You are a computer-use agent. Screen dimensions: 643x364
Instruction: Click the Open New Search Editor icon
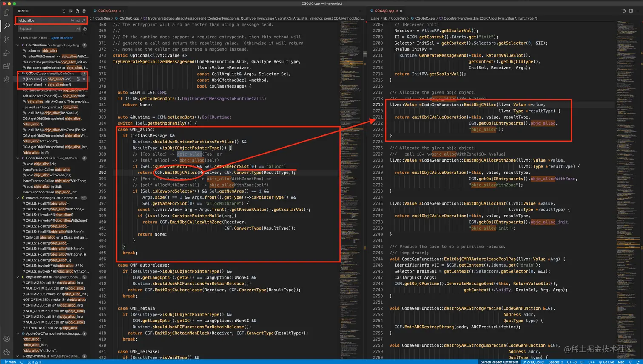77,11
